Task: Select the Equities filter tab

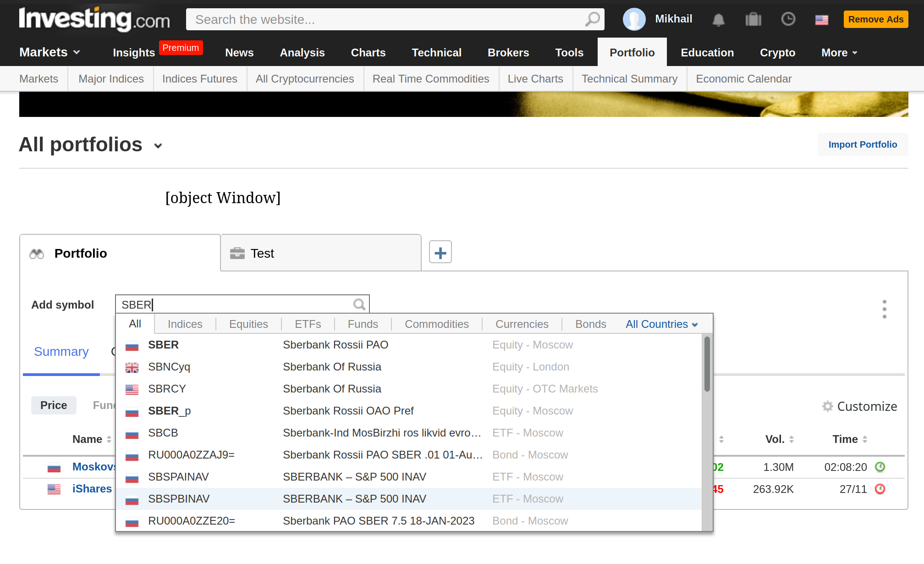Action: [248, 324]
